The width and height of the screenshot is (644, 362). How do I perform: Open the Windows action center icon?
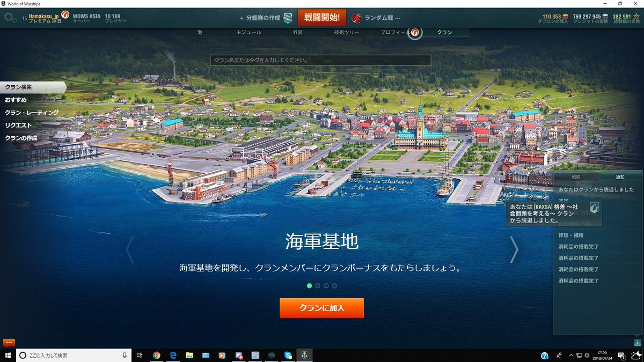click(621, 355)
